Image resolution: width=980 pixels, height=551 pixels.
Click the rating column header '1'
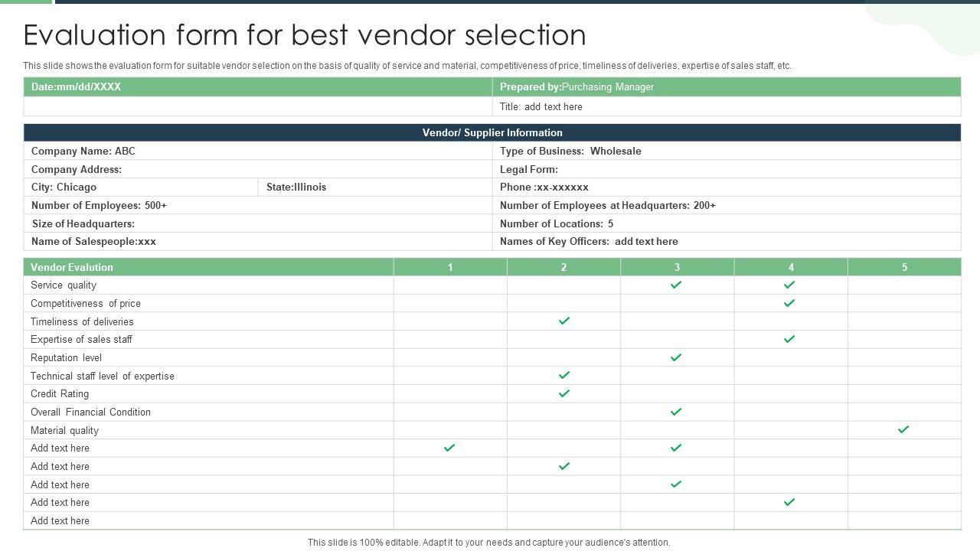[450, 267]
